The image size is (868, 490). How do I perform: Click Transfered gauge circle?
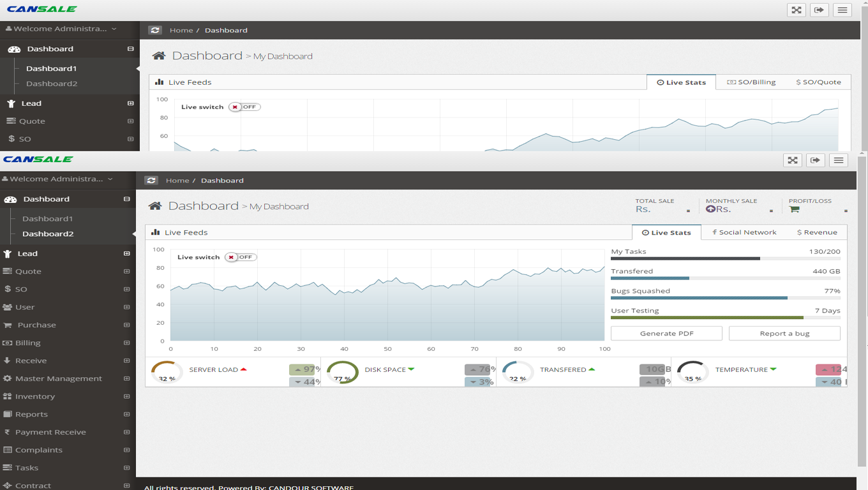pos(518,372)
